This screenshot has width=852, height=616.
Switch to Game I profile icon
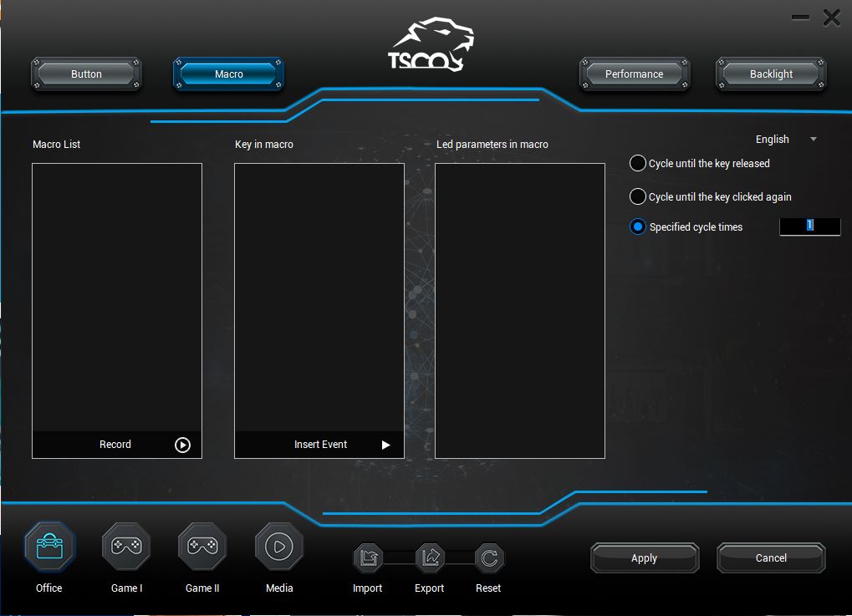point(126,547)
